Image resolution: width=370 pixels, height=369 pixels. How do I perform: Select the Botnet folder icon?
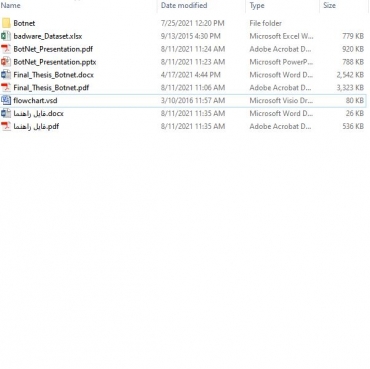[x=6, y=23]
